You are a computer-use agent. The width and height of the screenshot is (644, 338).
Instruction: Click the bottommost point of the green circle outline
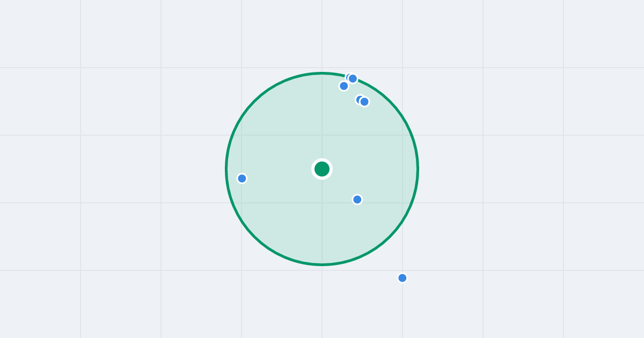pos(322,264)
